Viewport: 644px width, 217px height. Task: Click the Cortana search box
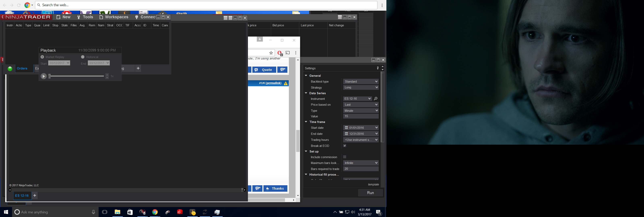[x=55, y=212]
